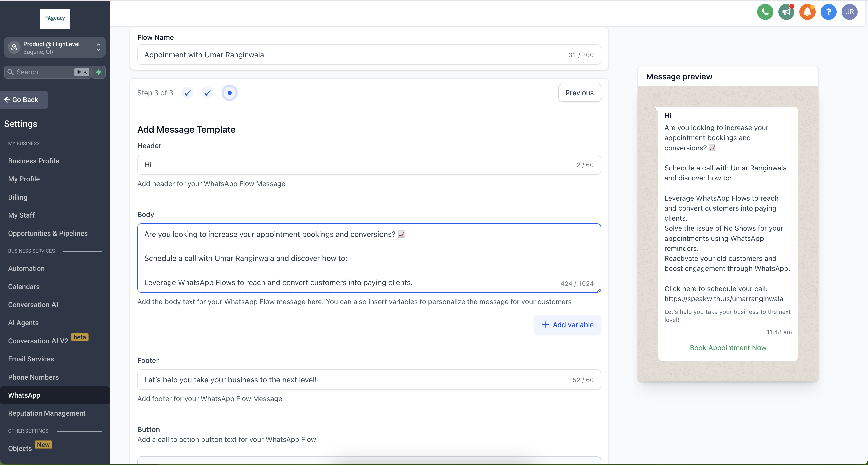Select the current step three indicator
Image resolution: width=868 pixels, height=465 pixels.
pyautogui.click(x=229, y=93)
